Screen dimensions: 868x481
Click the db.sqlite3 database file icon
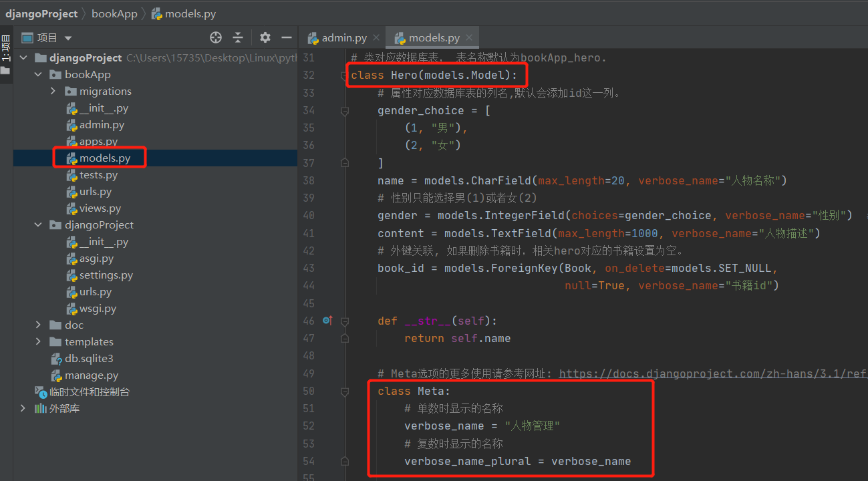coord(56,359)
